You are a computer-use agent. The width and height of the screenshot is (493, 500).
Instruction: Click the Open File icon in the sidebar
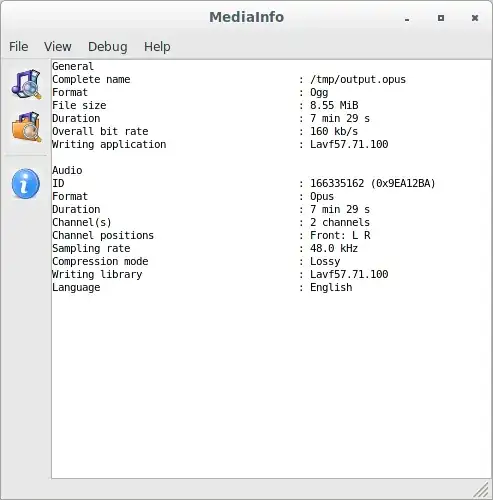pos(26,84)
